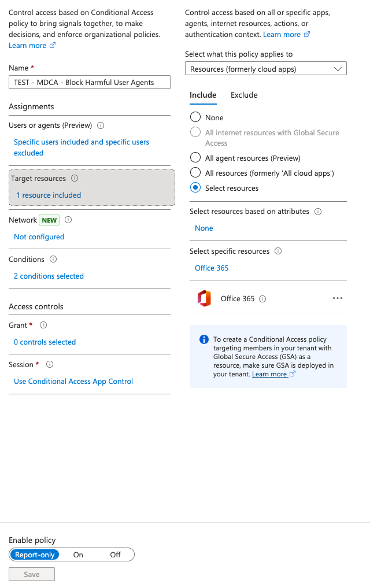The width and height of the screenshot is (370, 588).
Task: Open Network Not configured link
Action: coord(39,237)
